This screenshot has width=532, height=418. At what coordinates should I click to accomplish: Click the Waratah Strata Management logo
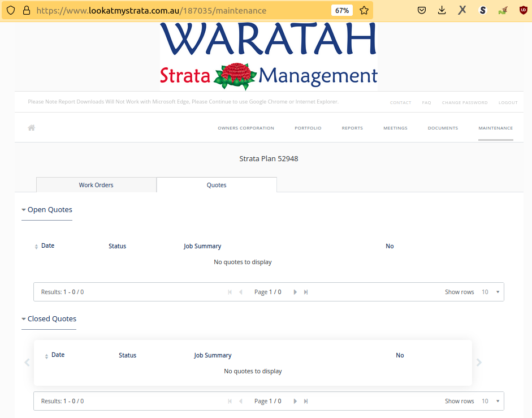(x=269, y=56)
